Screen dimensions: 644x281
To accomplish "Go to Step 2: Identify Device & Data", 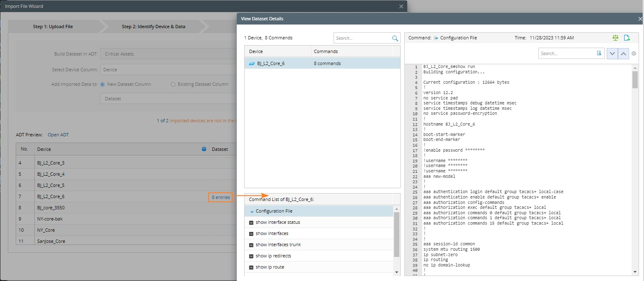I will 153,27.
